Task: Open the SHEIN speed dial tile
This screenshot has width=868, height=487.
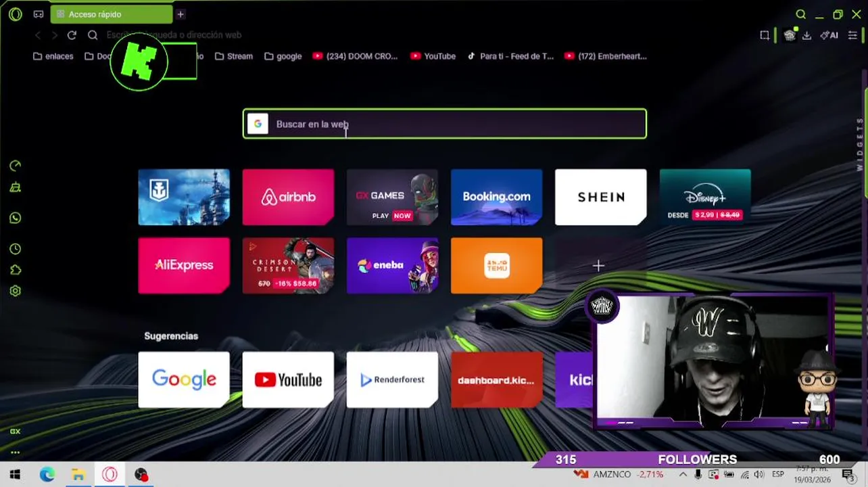Action: 600,197
